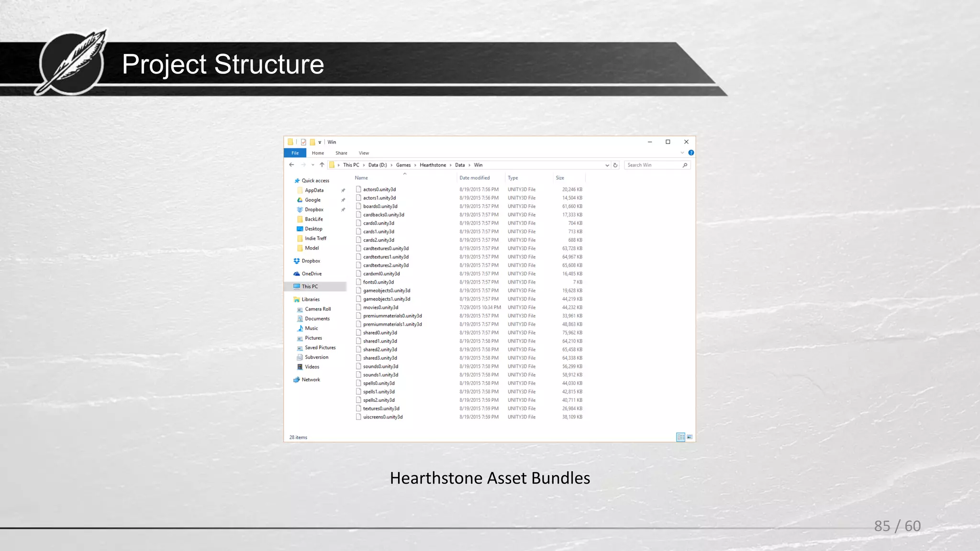Click the properties checkmark icon in title bar

pos(303,142)
